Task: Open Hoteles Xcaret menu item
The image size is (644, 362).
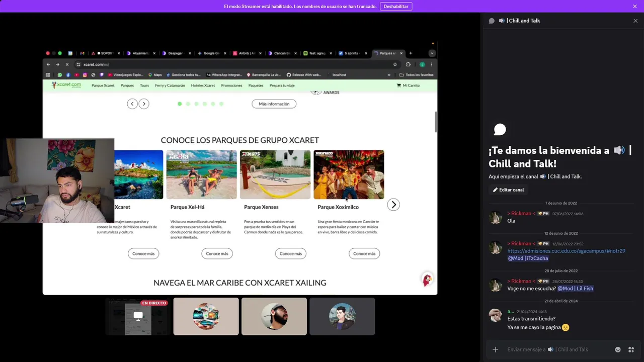Action: point(203,85)
